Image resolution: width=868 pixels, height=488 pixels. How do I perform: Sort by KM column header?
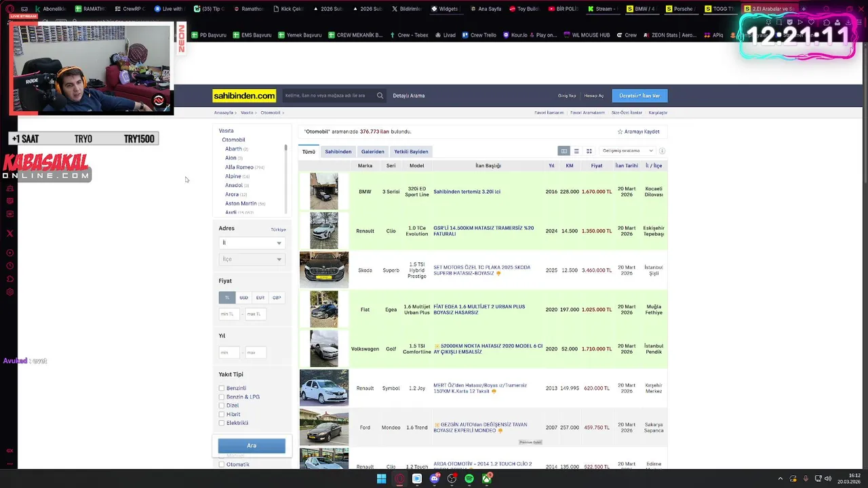[x=570, y=165]
